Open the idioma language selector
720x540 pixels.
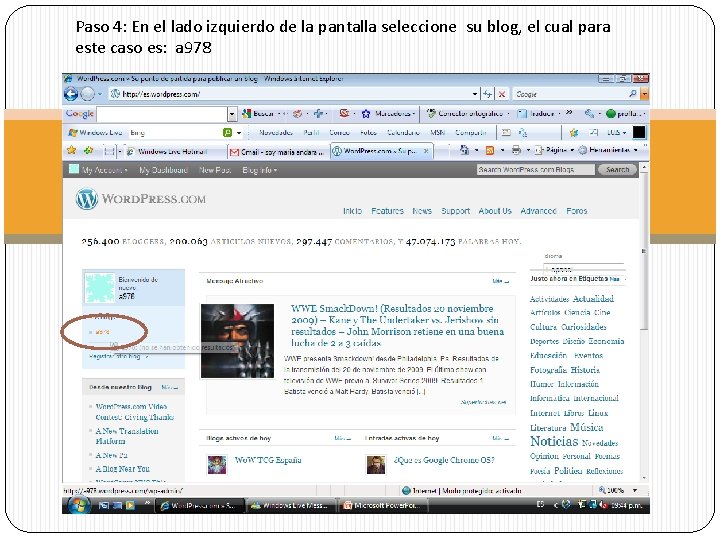[583, 269]
